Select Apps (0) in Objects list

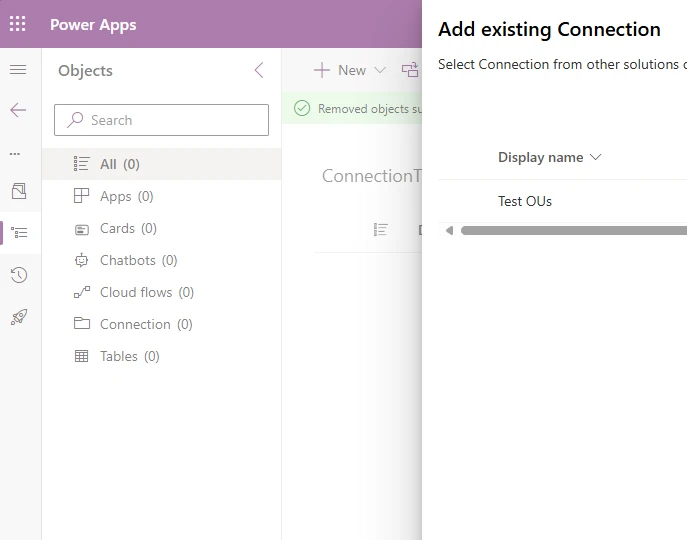coord(126,196)
